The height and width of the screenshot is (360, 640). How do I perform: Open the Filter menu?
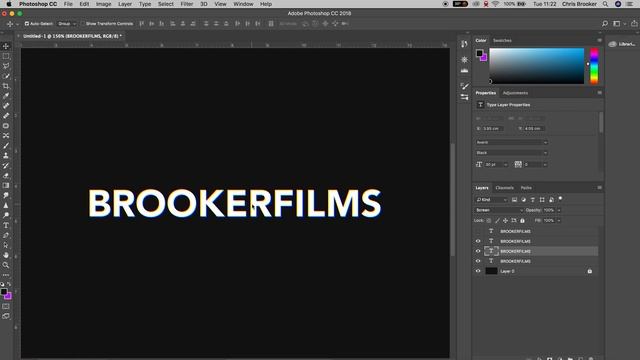click(x=187, y=4)
